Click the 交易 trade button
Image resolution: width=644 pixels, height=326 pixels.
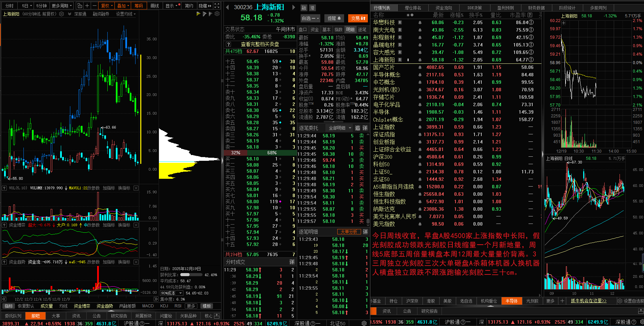tap(358, 18)
